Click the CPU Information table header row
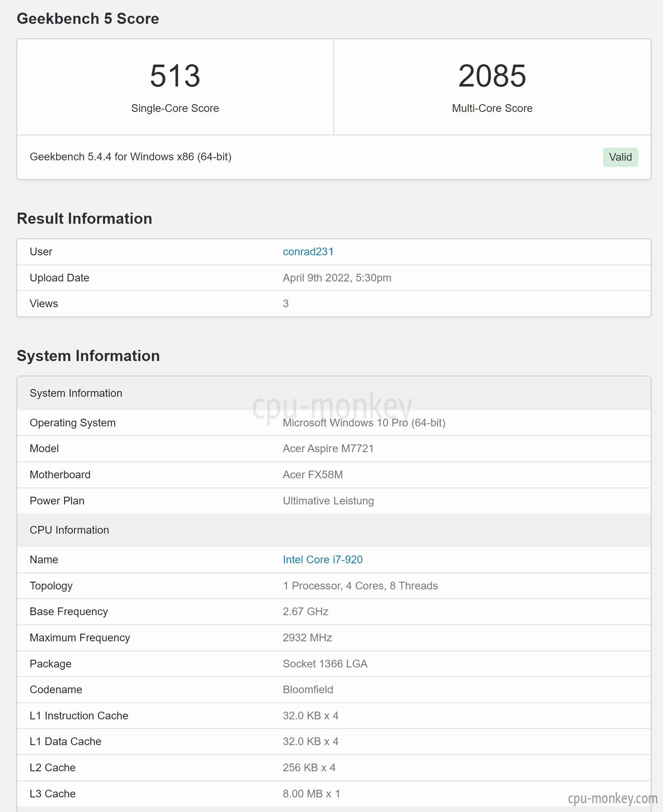The image size is (663, 812). pyautogui.click(x=334, y=530)
